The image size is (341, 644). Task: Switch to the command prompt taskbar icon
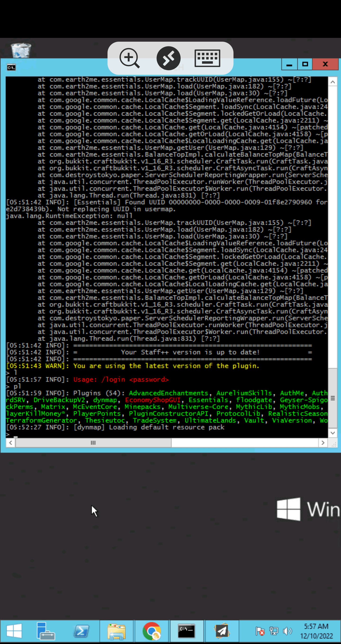pyautogui.click(x=187, y=631)
